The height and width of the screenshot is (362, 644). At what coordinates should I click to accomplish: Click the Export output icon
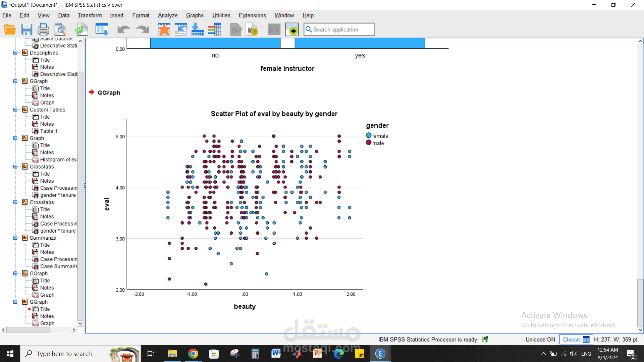coord(81,29)
